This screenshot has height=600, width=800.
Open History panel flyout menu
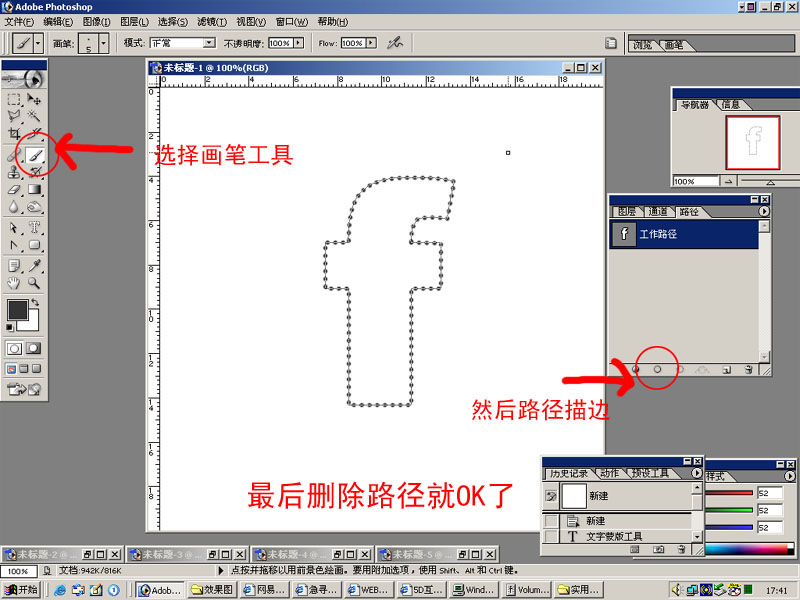click(696, 473)
